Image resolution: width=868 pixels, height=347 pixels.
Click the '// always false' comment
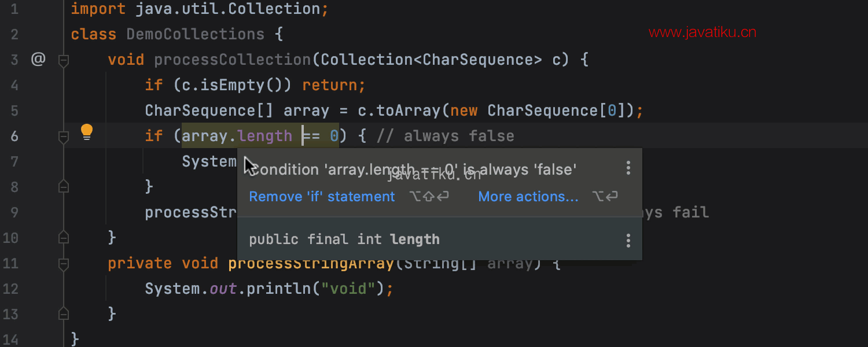446,136
